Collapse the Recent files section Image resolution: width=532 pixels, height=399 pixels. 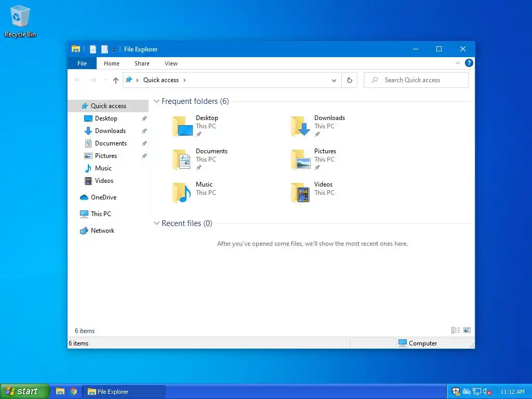pos(156,223)
